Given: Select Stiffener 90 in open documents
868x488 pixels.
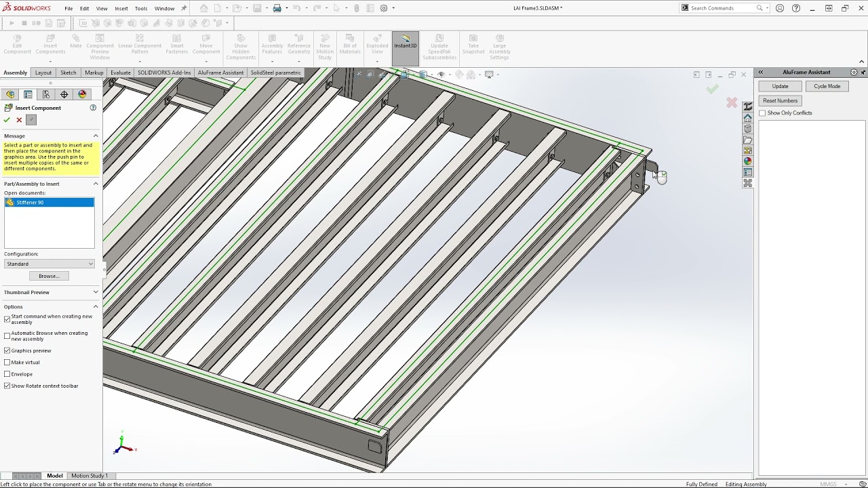Looking at the screenshot, I should (49, 202).
